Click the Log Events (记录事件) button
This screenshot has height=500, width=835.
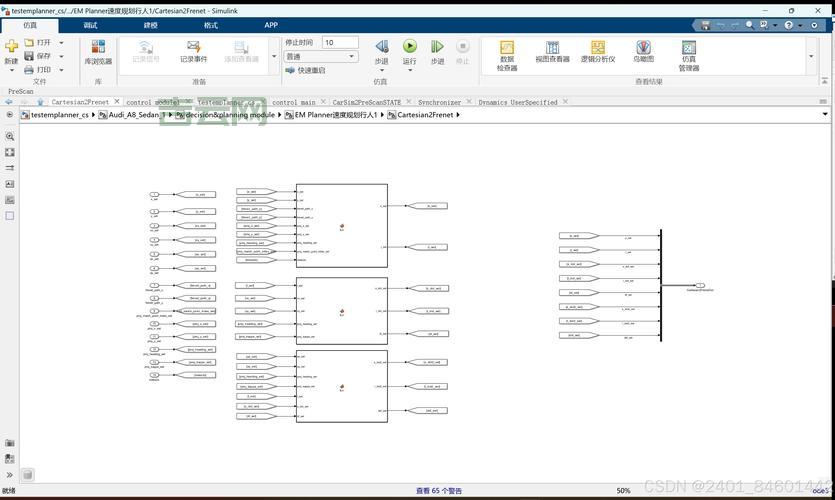click(x=193, y=52)
